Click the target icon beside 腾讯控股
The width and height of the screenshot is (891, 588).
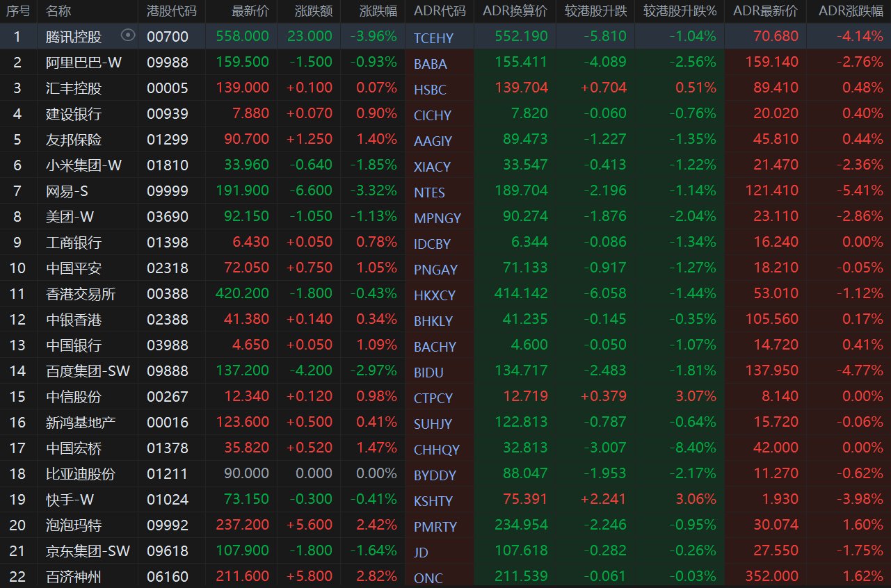pyautogui.click(x=128, y=35)
